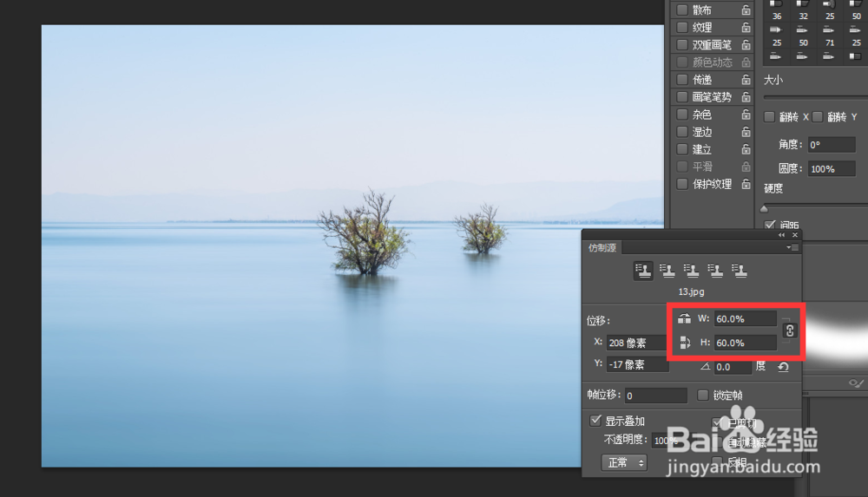Click the flip vertical icon beside H
This screenshot has width=868, height=497.
tap(685, 343)
